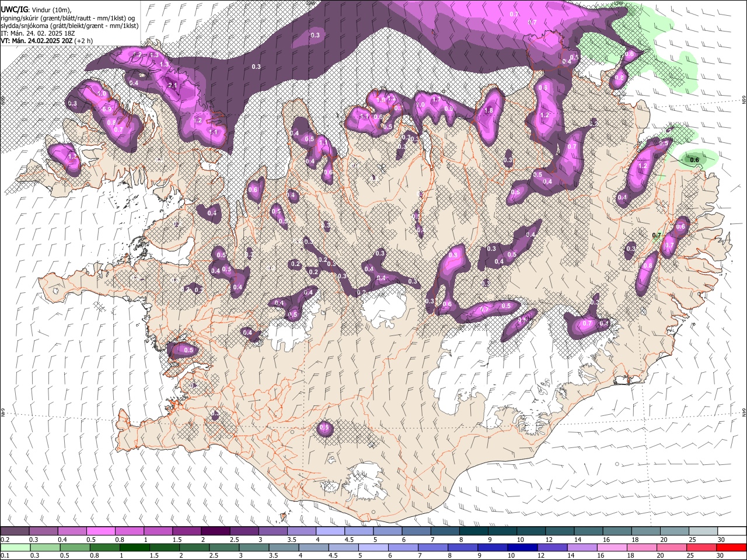The image size is (747, 560).
Task: Click the deep blue bottom-row swatch between 10 and 12
Action: coord(523,547)
